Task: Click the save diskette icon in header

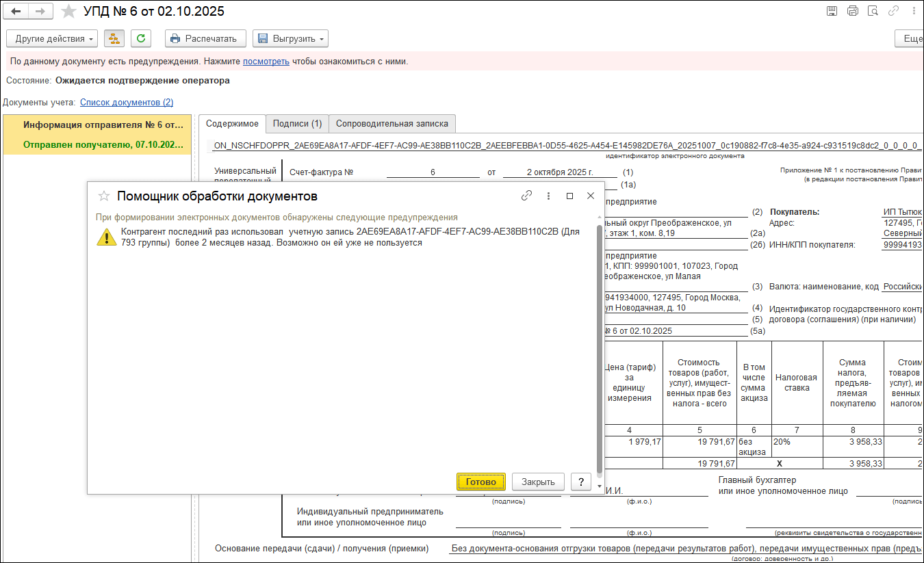Action: [x=832, y=11]
